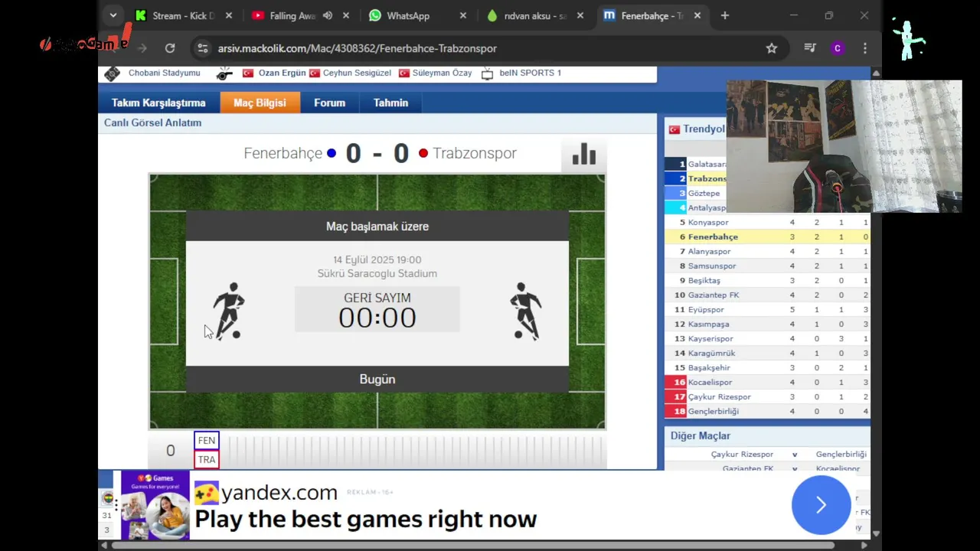Open Kayserispor in the league table

click(710, 338)
